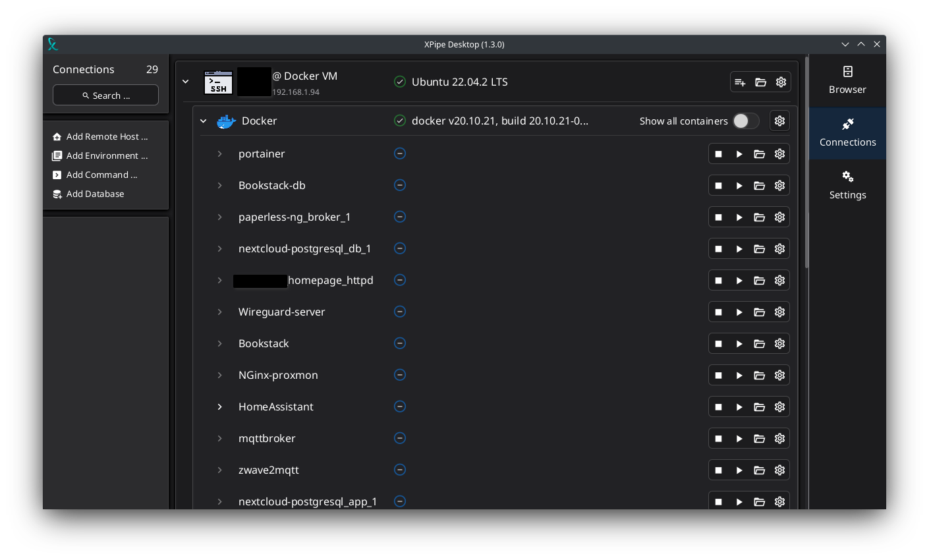Open XPipe Settings from the sidebar

pyautogui.click(x=847, y=186)
